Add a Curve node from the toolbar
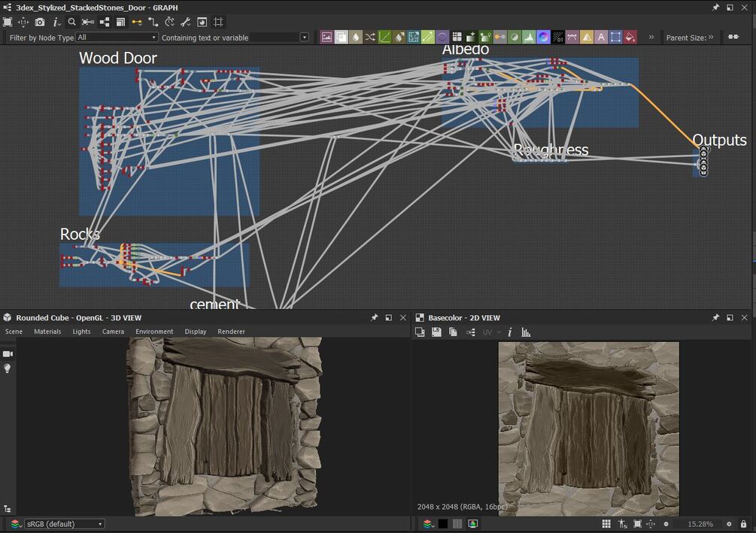 pyautogui.click(x=384, y=37)
